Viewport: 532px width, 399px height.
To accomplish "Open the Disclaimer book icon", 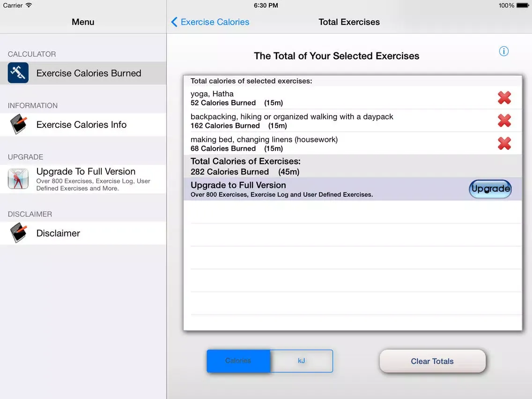I will [x=17, y=233].
